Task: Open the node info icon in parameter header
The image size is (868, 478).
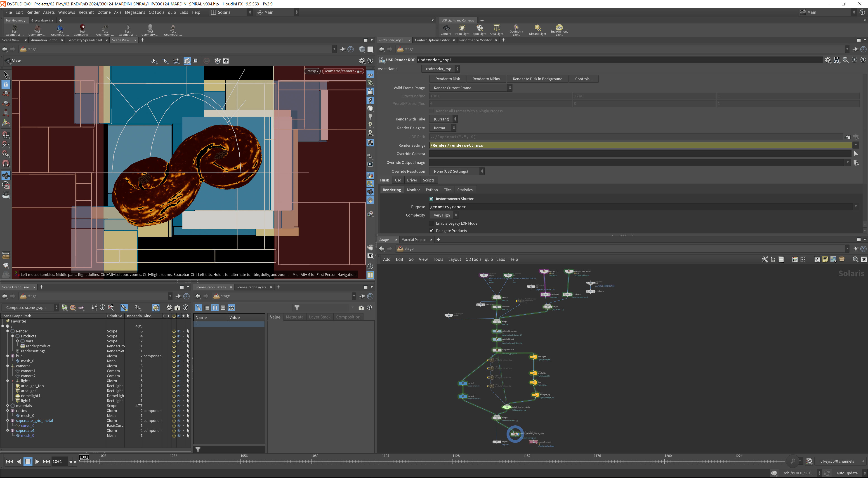Action: 854,60
